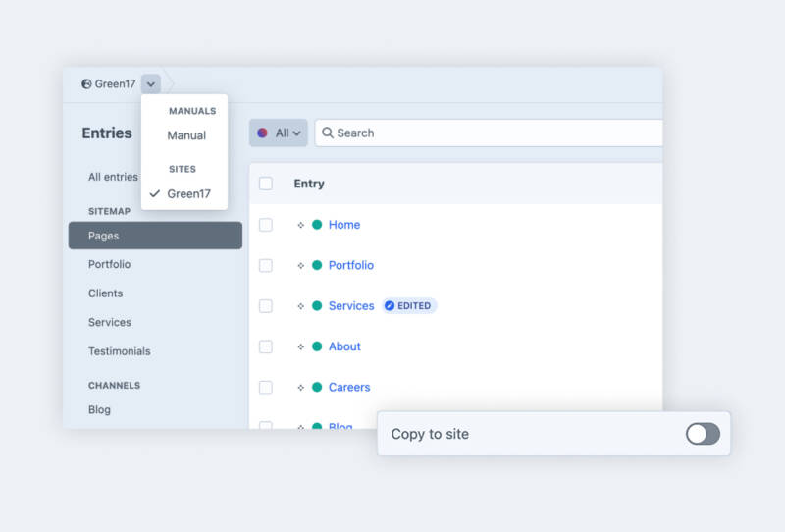This screenshot has width=785, height=532.
Task: Tick the checkbox for the Home entry
Action: 266,225
